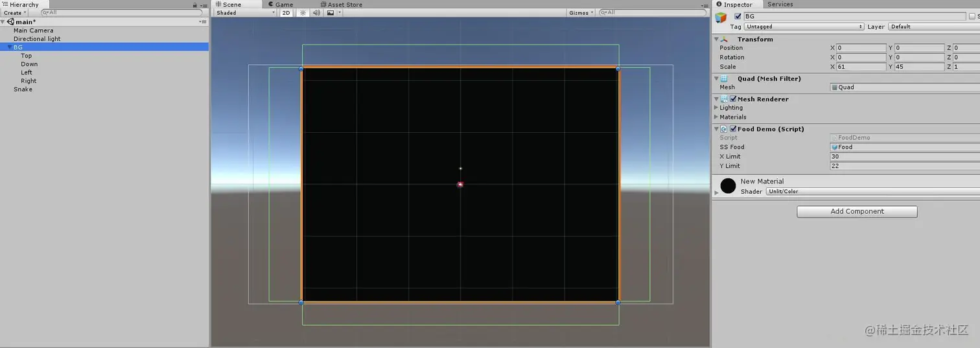The image size is (980, 348).
Task: Click the Position X field
Action: [x=861, y=48]
